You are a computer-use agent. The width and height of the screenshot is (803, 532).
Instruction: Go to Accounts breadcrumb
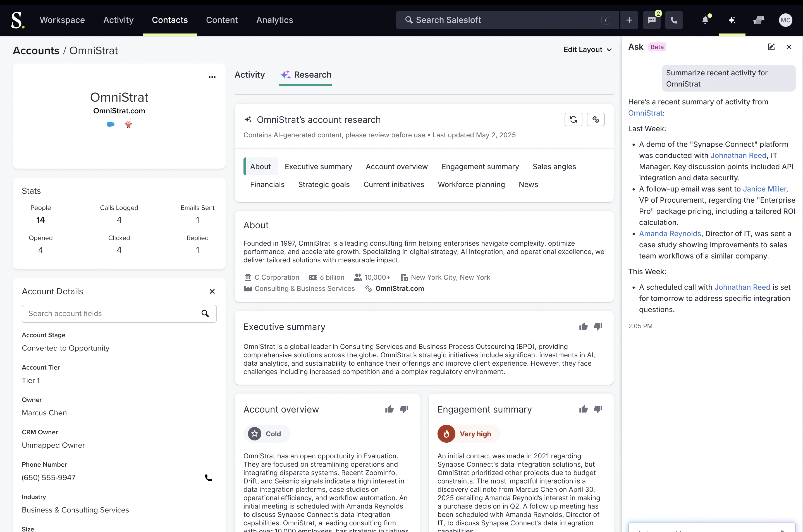point(36,51)
